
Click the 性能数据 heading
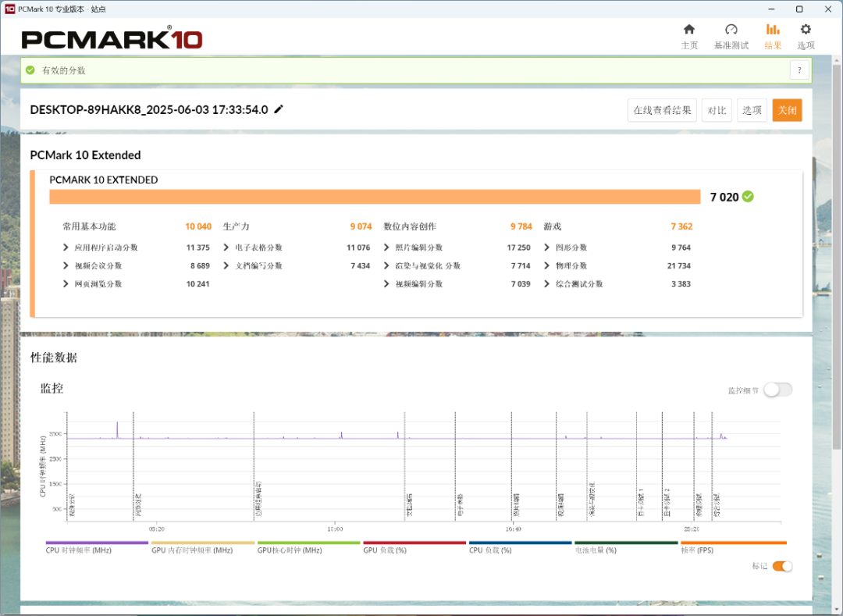pos(54,358)
